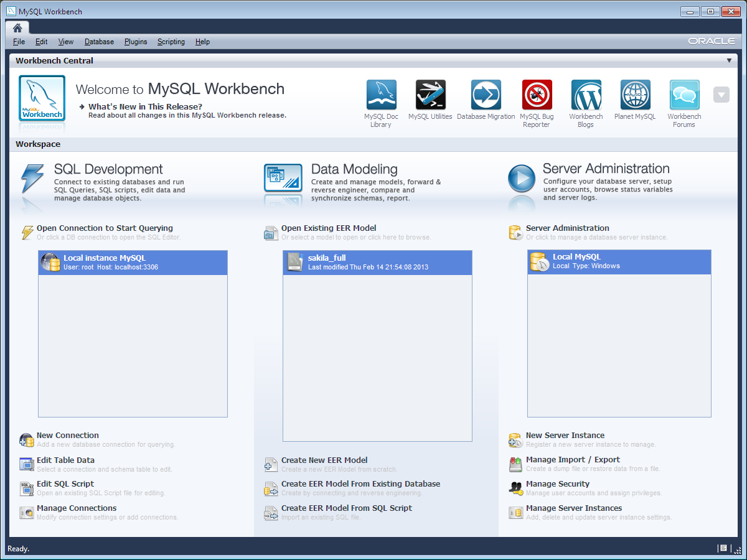Open What's New in This Release link

pos(145,106)
